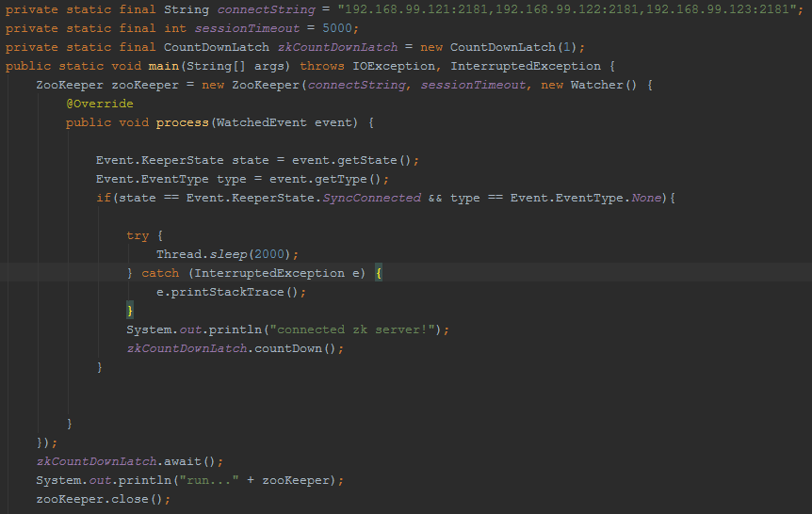Click the main method name
Image resolution: width=812 pixels, height=514 pixels.
164,66
